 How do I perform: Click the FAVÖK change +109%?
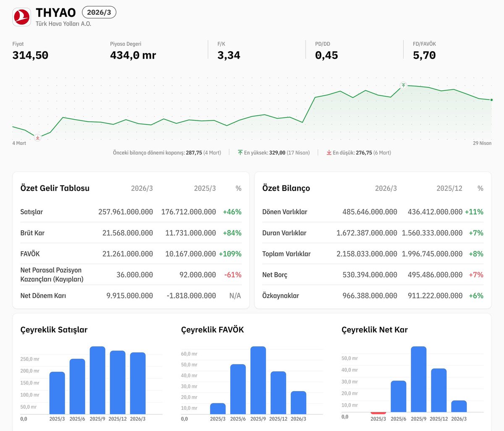pyautogui.click(x=230, y=254)
